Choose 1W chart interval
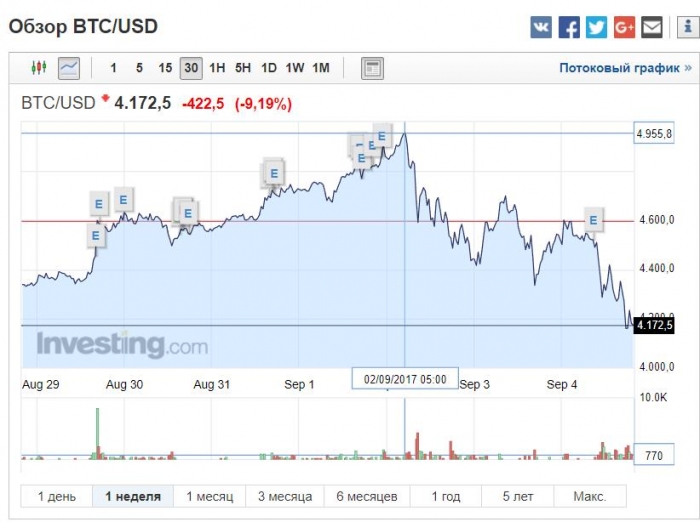This screenshot has height=522, width=700. click(x=295, y=68)
